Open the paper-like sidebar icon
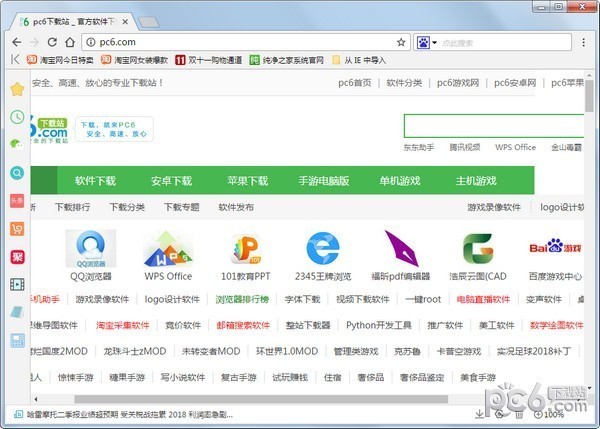 17,312
